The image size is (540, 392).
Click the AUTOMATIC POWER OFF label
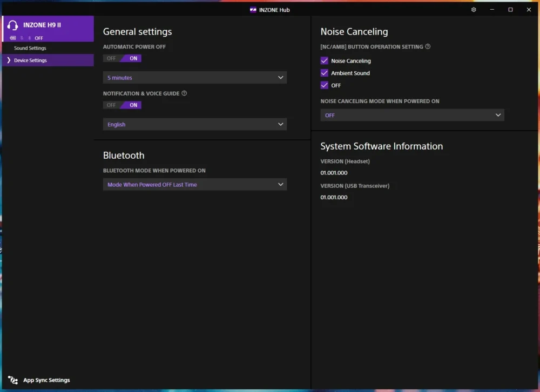point(134,46)
